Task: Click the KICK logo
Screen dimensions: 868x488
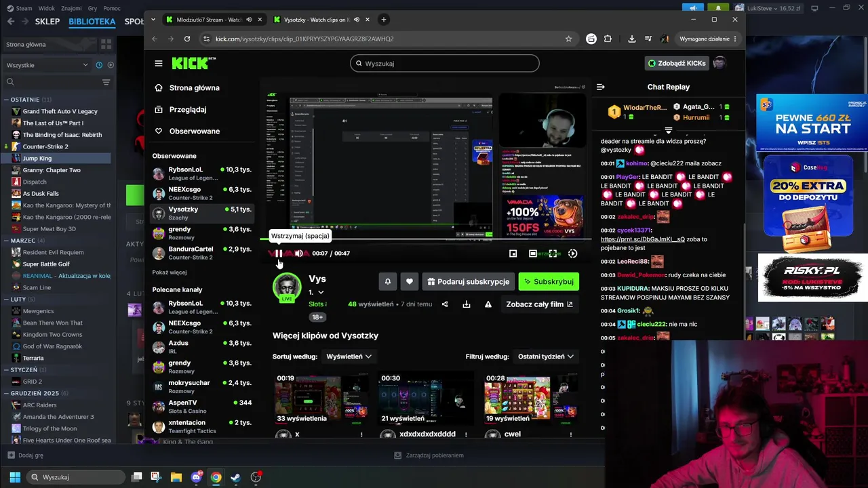Action: click(194, 63)
